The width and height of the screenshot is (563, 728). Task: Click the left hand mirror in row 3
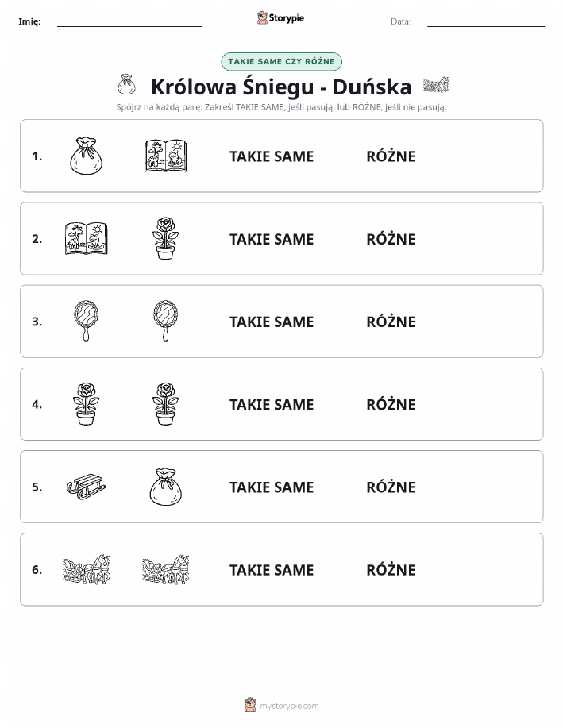[x=87, y=322]
